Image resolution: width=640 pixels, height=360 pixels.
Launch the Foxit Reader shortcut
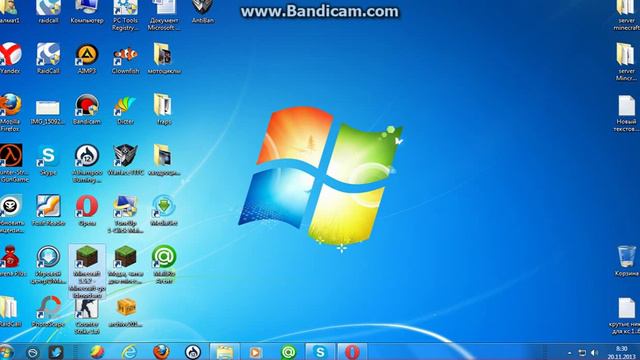pyautogui.click(x=48, y=210)
